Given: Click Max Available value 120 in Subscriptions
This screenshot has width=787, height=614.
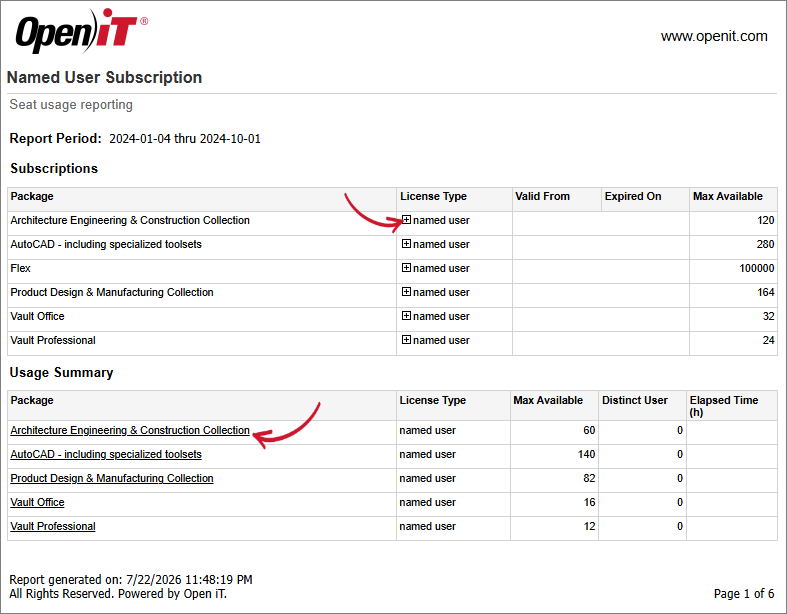Looking at the screenshot, I should point(765,220).
